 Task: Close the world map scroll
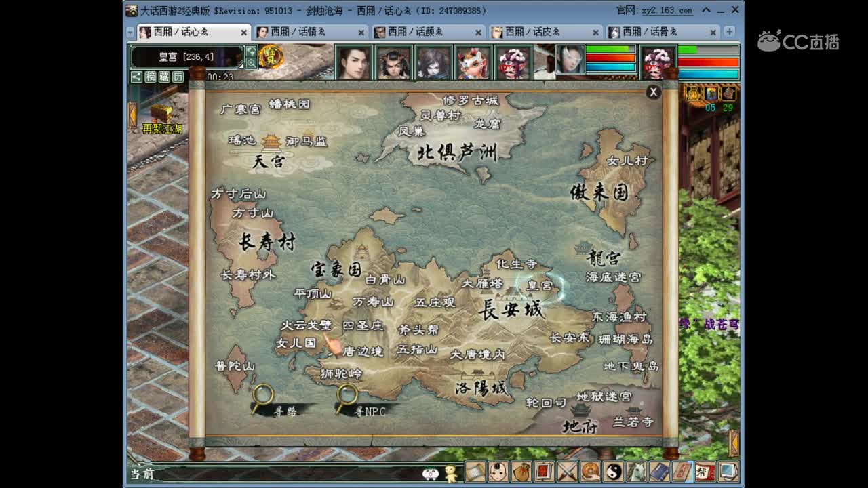point(653,92)
